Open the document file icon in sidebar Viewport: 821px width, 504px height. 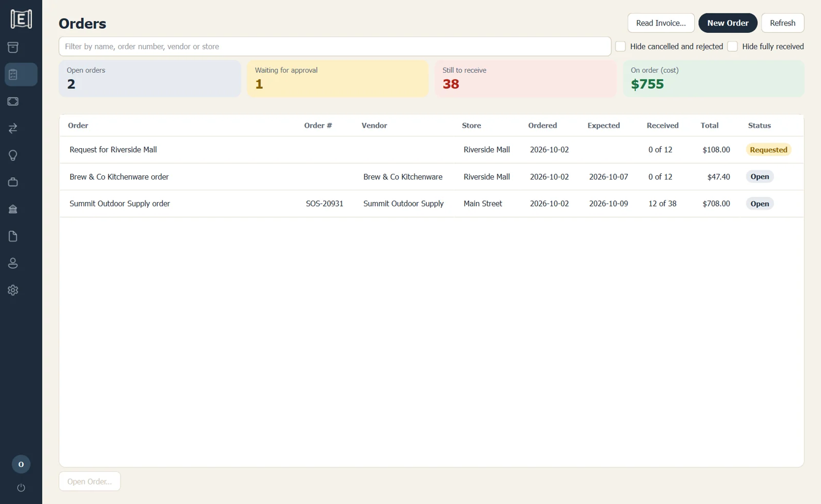click(x=13, y=236)
